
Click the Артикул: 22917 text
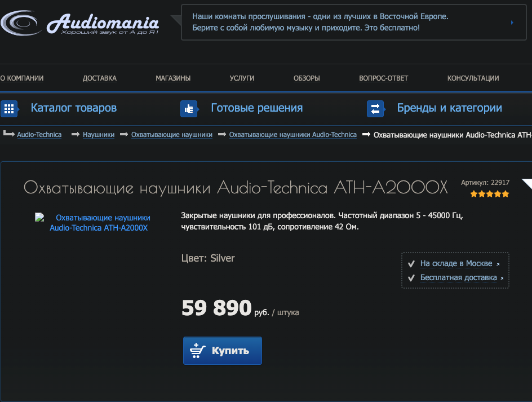tap(485, 183)
